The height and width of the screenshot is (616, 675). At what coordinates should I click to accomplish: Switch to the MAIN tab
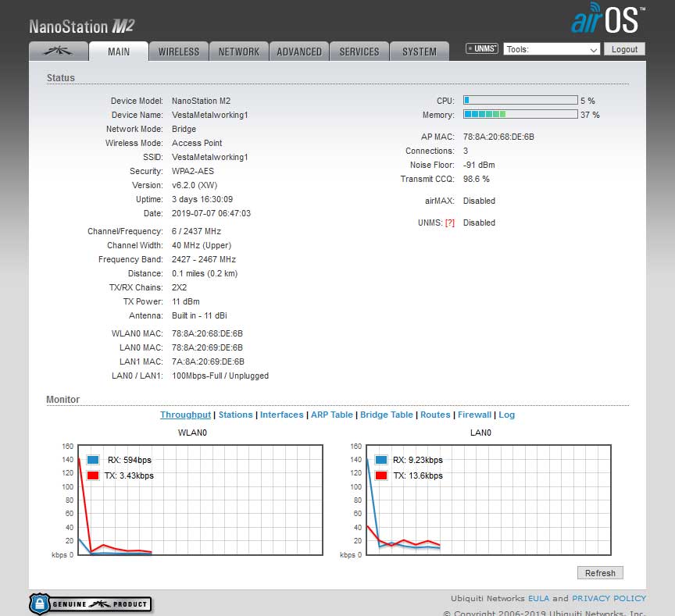(x=119, y=52)
